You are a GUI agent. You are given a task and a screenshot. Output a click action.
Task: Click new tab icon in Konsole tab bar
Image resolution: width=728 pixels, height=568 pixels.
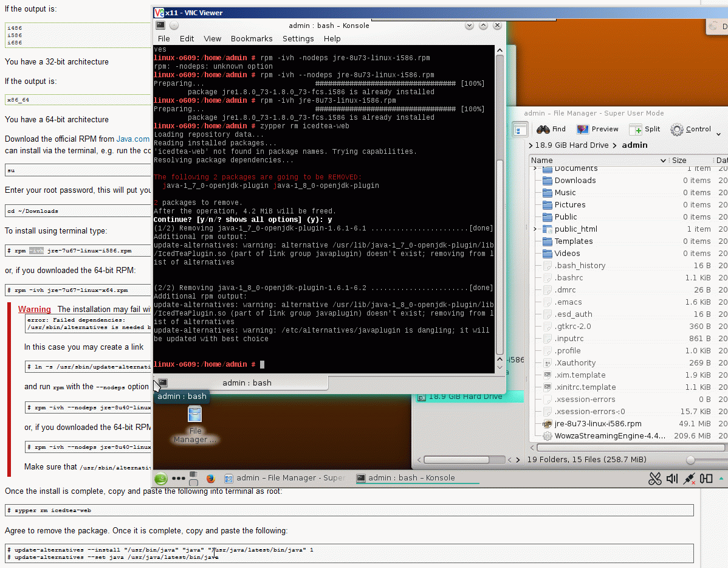[x=162, y=383]
